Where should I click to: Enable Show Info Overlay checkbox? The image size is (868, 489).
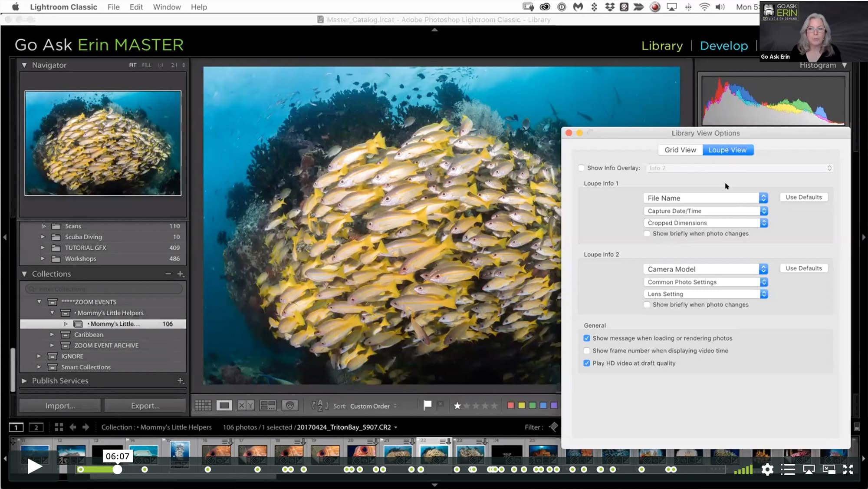point(582,168)
